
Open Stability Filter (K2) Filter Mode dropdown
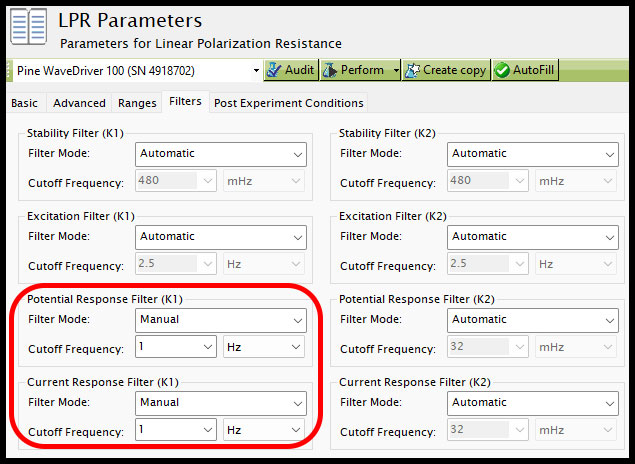(533, 154)
